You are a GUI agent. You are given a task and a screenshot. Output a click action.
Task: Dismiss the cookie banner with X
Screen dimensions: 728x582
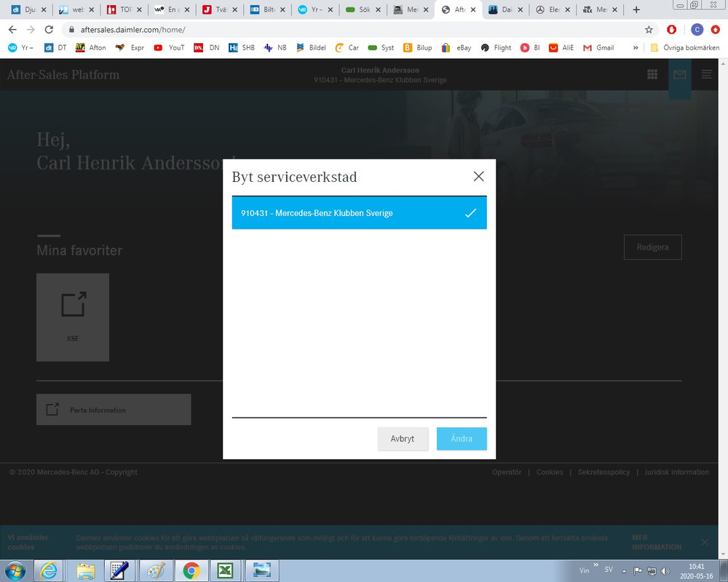(x=704, y=542)
